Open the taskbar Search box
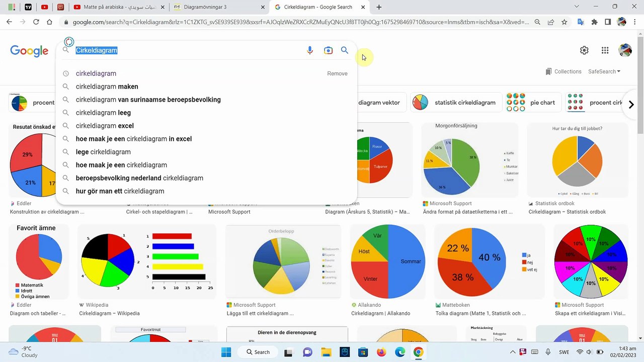 pos(258,352)
